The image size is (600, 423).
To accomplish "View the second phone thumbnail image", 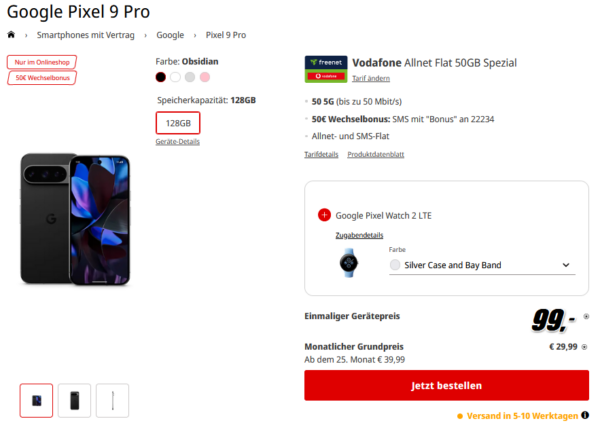I will pos(75,400).
